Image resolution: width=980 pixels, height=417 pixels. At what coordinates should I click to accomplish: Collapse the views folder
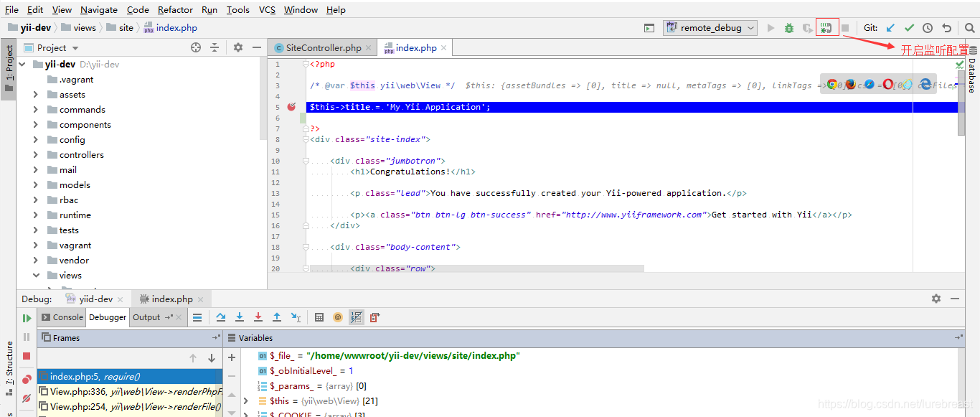pyautogui.click(x=34, y=275)
